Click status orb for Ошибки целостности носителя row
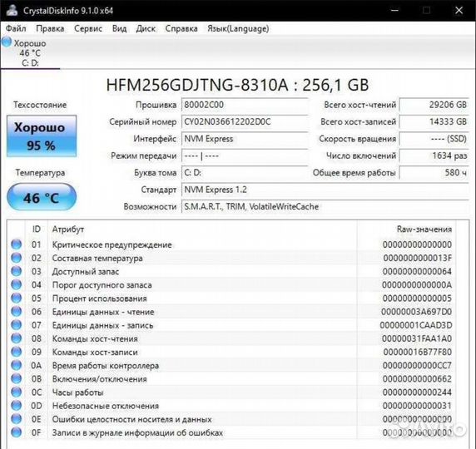This screenshot has height=449, width=476. point(17,419)
